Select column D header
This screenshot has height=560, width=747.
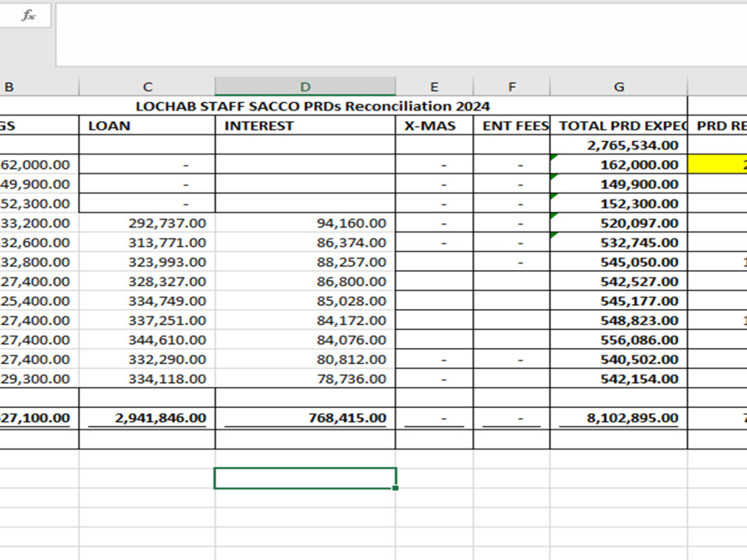306,87
